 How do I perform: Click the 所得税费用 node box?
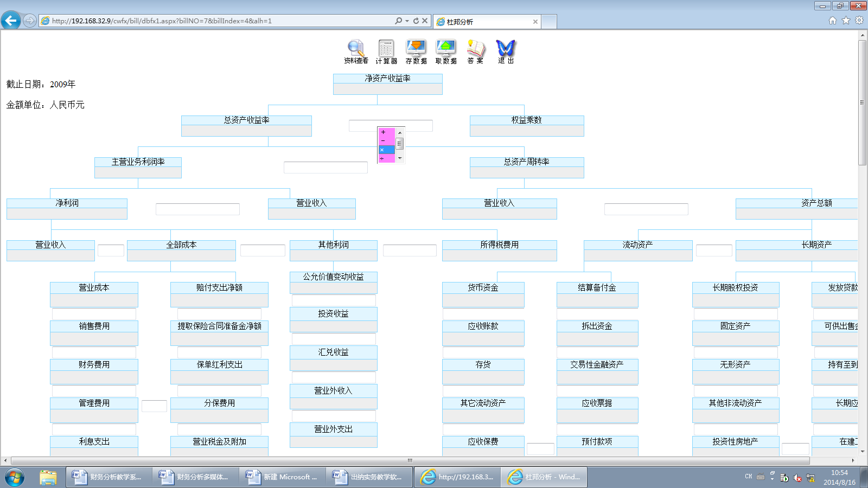[500, 251]
